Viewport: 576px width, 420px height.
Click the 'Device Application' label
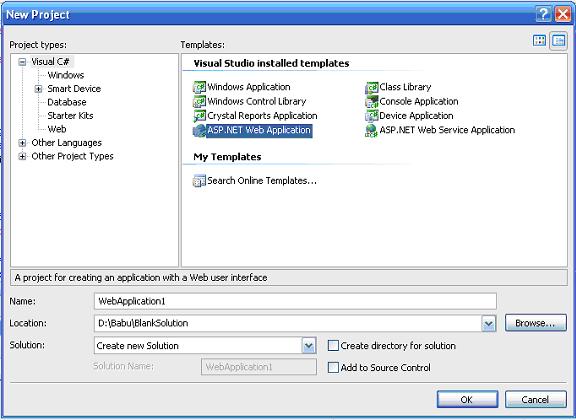(x=416, y=116)
